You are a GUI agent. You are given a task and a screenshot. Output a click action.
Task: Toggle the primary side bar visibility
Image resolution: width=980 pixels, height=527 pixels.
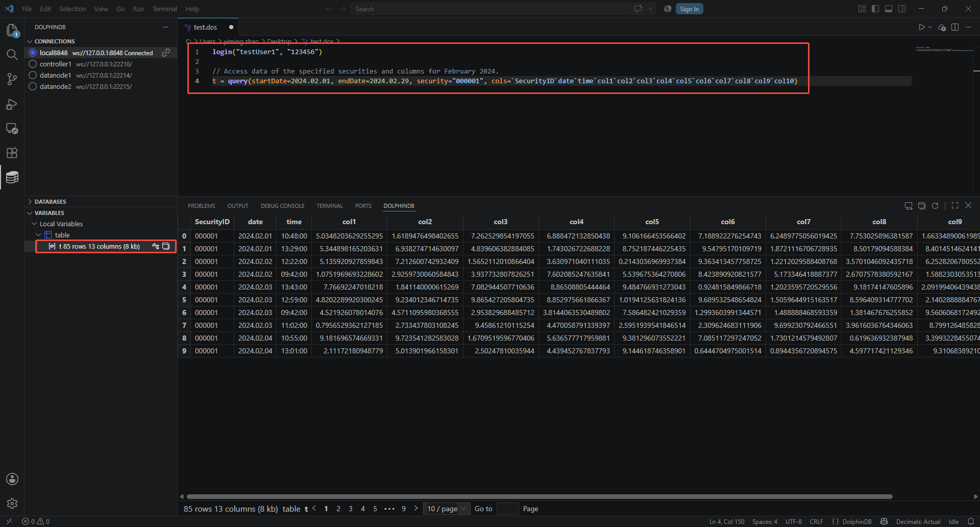[x=875, y=9]
